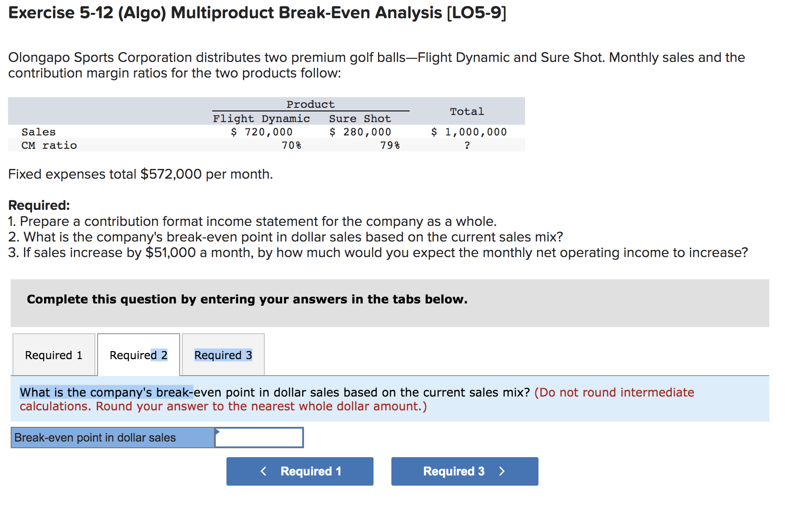Click the question mark in the Total column
This screenshot has width=797, height=532.
[x=467, y=145]
